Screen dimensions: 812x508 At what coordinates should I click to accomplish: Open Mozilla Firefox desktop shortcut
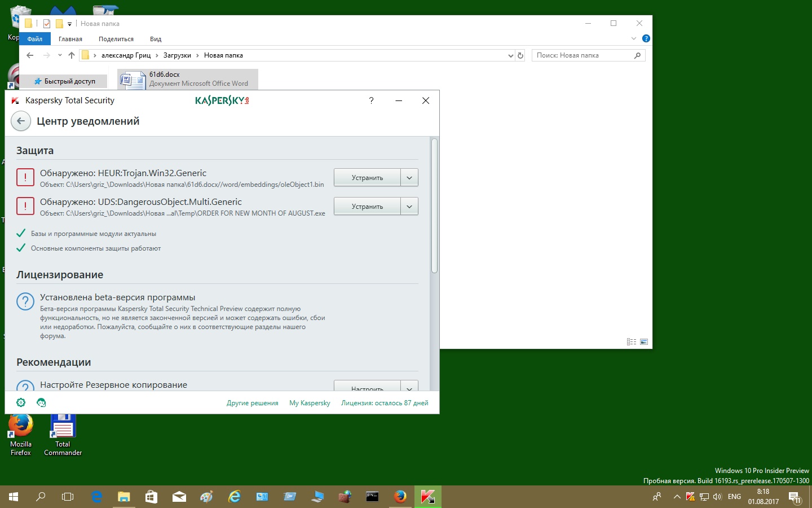click(x=21, y=435)
